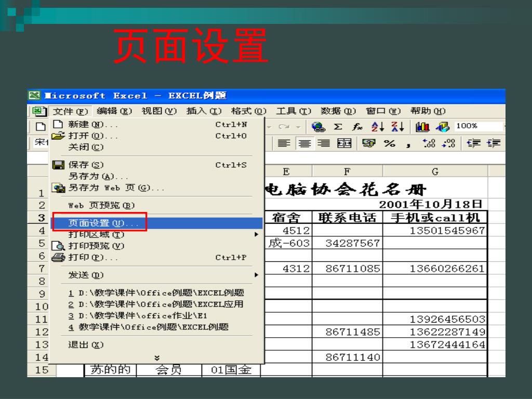
Task: Open the Chart Wizard icon
Action: tap(422, 127)
